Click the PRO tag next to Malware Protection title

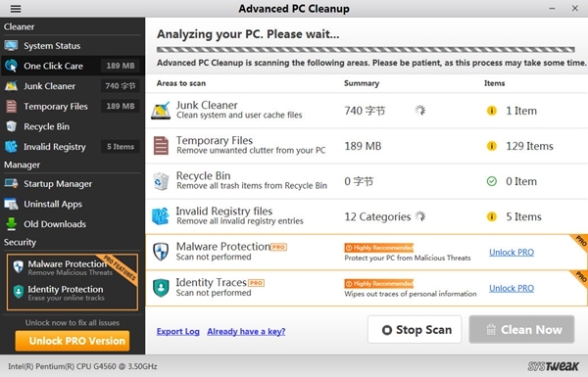[x=278, y=247]
